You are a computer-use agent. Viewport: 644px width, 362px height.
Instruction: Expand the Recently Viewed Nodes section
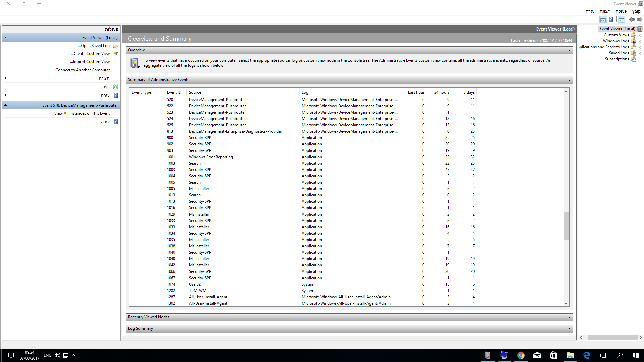pos(569,317)
